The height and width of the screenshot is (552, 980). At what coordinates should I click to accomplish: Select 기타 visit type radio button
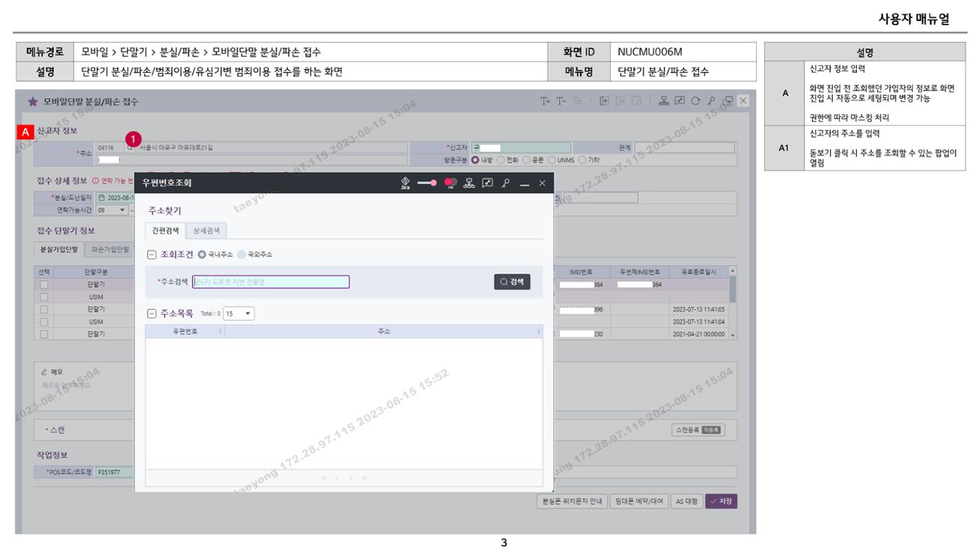[582, 160]
